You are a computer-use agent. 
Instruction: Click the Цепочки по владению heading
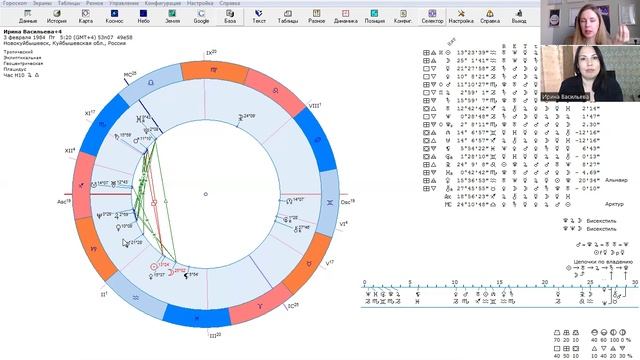point(603,262)
